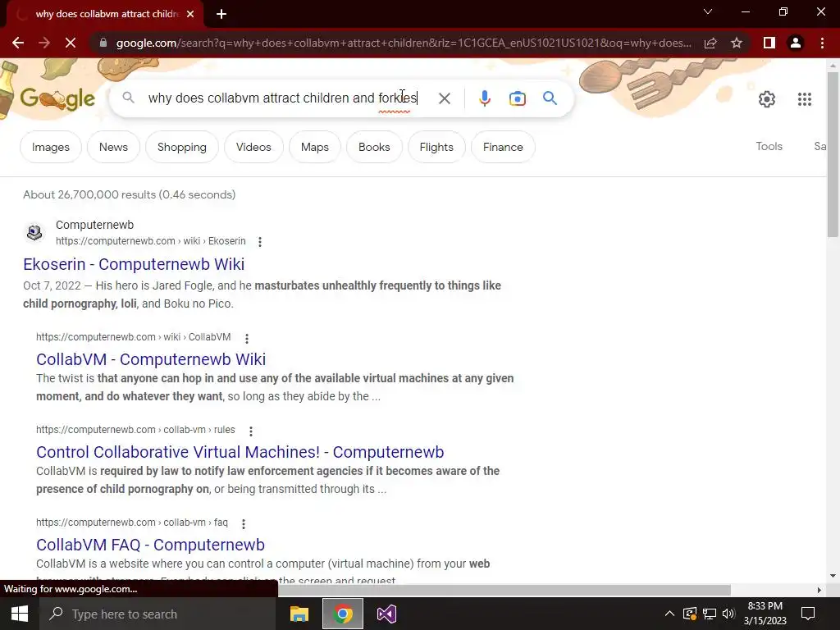This screenshot has width=840, height=630.
Task: Select the Shopping filter
Action: [181, 147]
